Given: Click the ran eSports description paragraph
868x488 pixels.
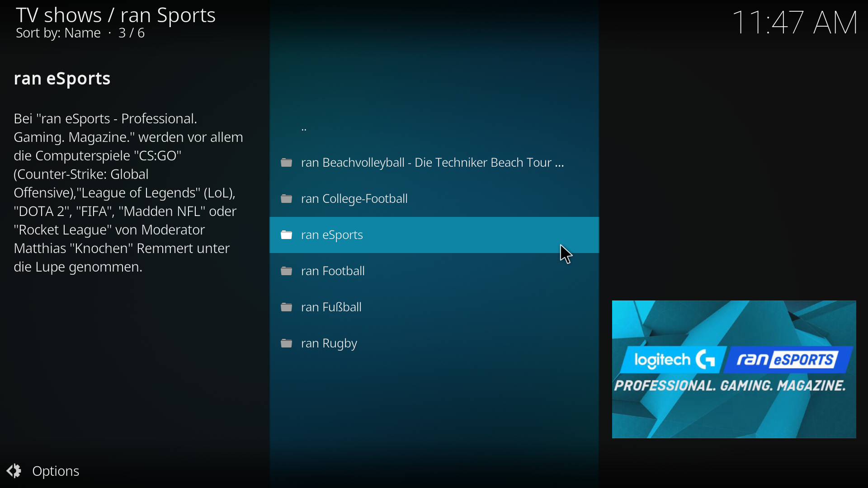Looking at the screenshot, I should [129, 193].
